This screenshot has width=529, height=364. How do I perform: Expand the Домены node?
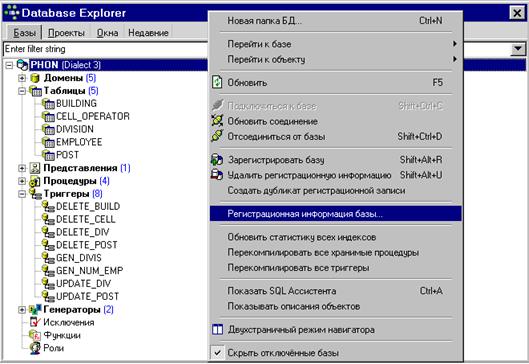22,78
